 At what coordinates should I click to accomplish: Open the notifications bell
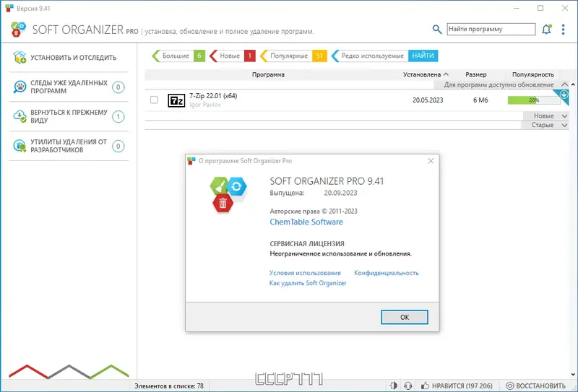pos(547,30)
